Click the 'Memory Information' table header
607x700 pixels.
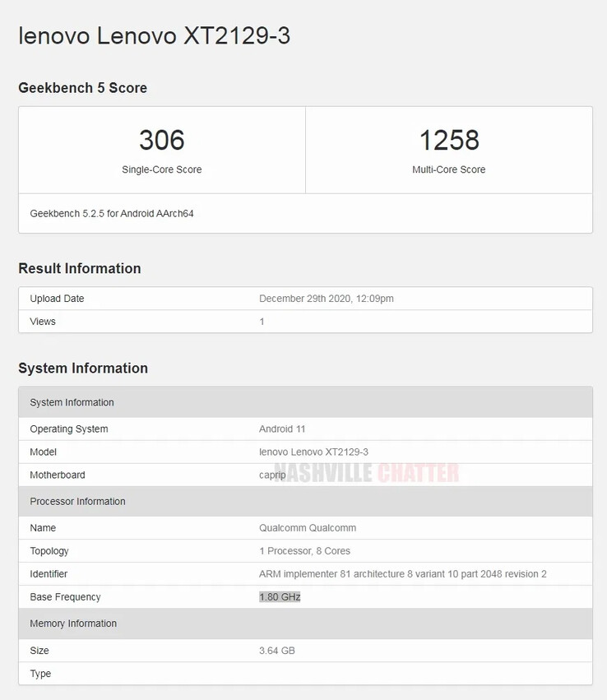point(306,624)
